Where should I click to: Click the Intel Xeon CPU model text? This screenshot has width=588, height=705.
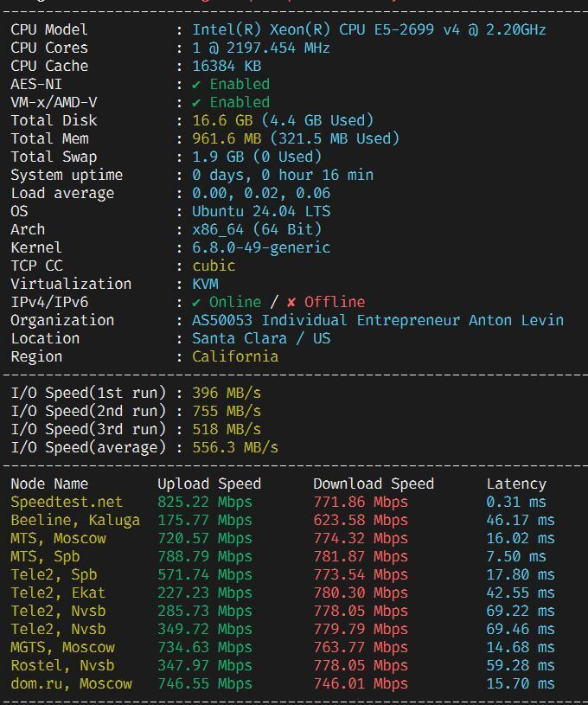pos(368,29)
